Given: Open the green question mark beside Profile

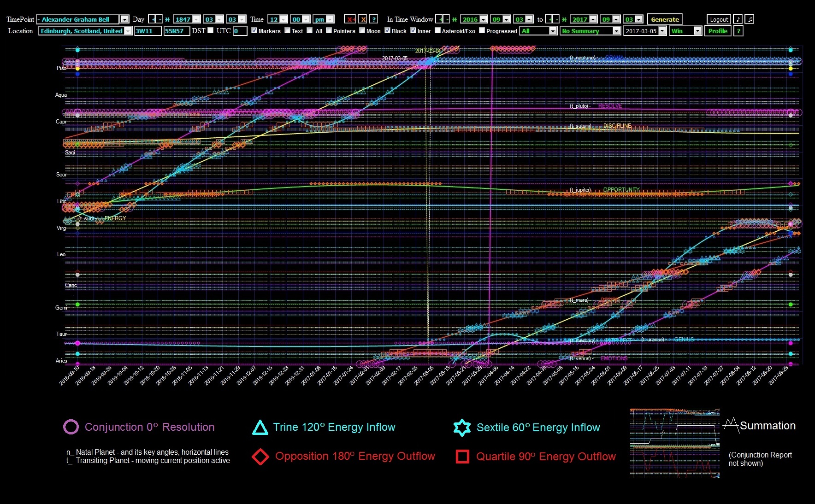Looking at the screenshot, I should 738,31.
